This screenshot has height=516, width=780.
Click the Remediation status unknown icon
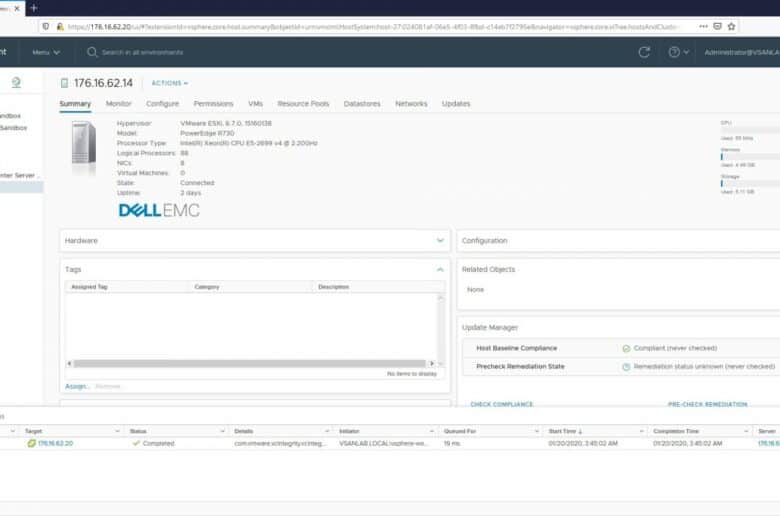626,367
